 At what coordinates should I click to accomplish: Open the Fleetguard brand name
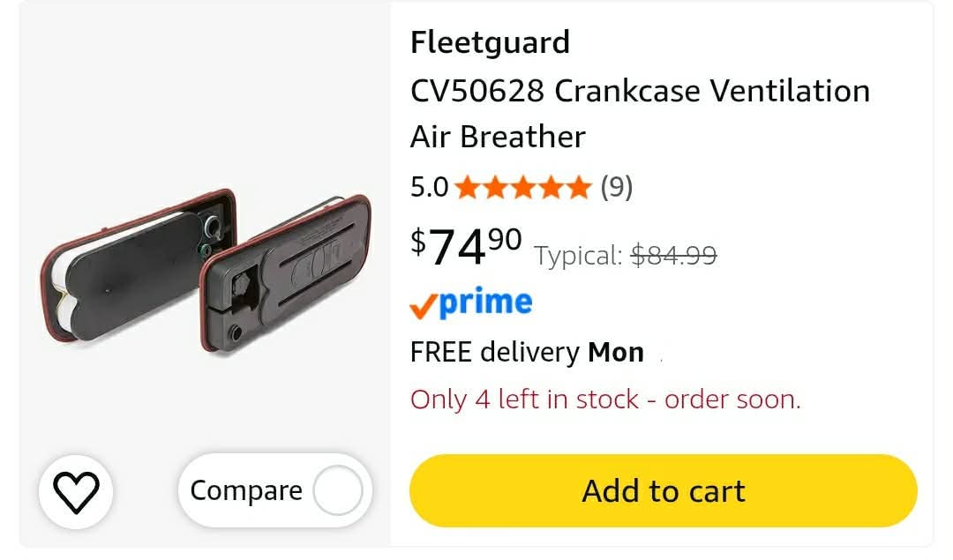click(x=490, y=42)
